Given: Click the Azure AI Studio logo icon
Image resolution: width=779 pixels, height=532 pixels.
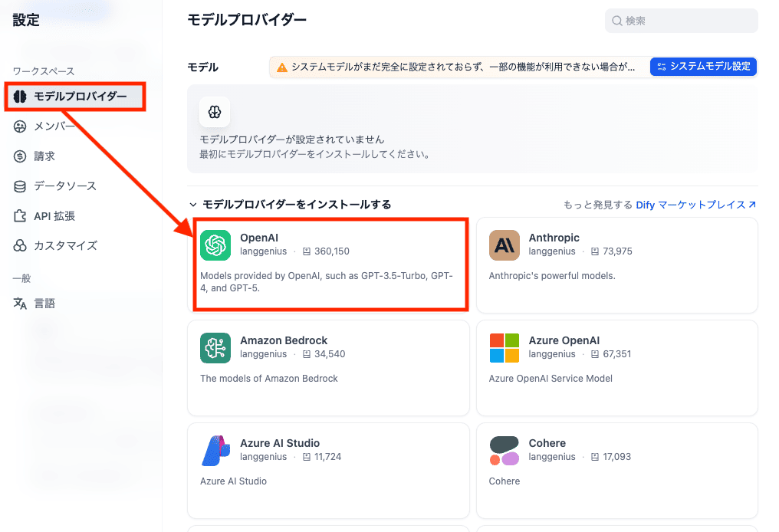Looking at the screenshot, I should 215,451.
